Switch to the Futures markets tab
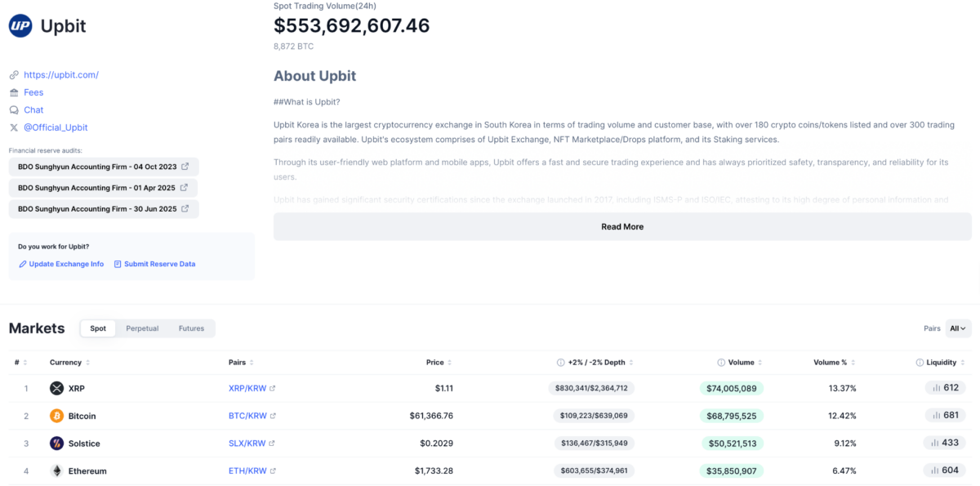 point(191,328)
